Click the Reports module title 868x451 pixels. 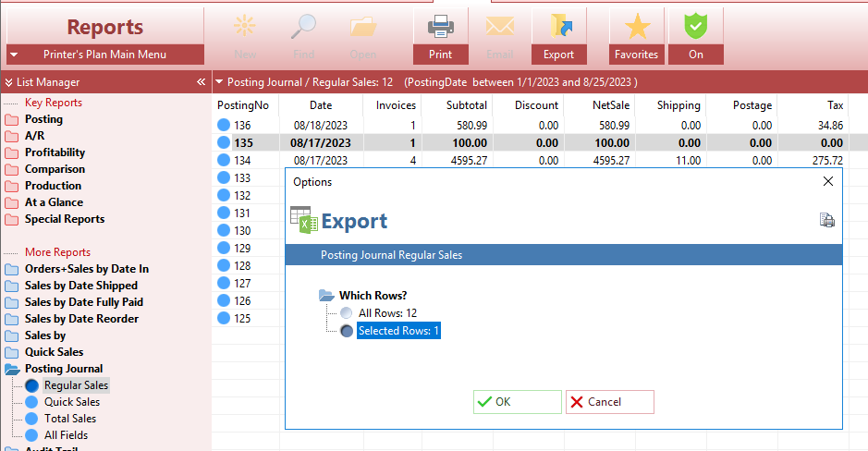pos(105,27)
